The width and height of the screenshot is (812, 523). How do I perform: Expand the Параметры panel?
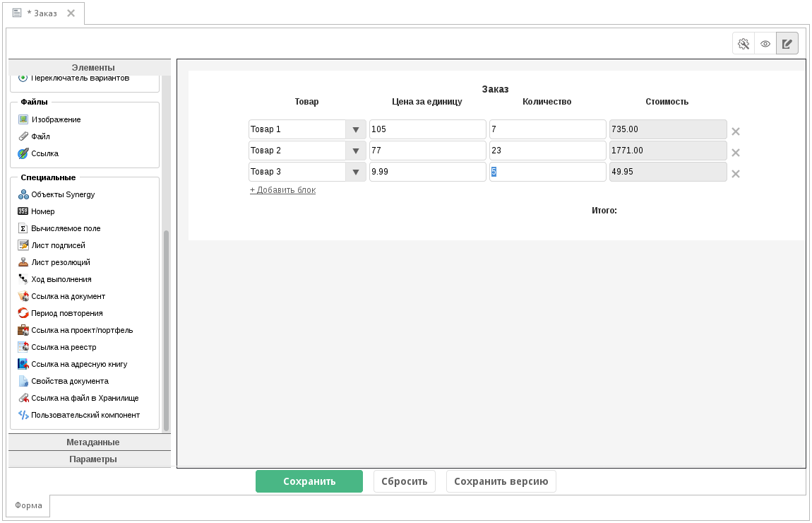click(x=90, y=459)
